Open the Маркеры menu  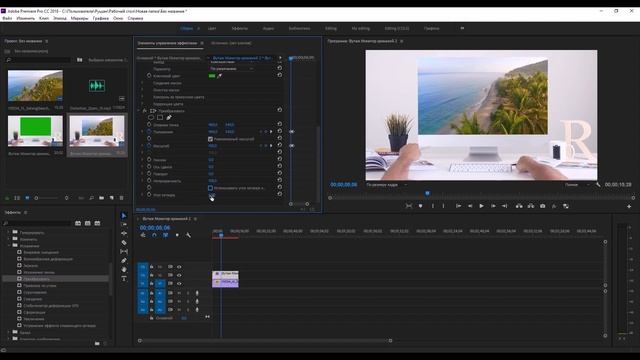coord(79,18)
